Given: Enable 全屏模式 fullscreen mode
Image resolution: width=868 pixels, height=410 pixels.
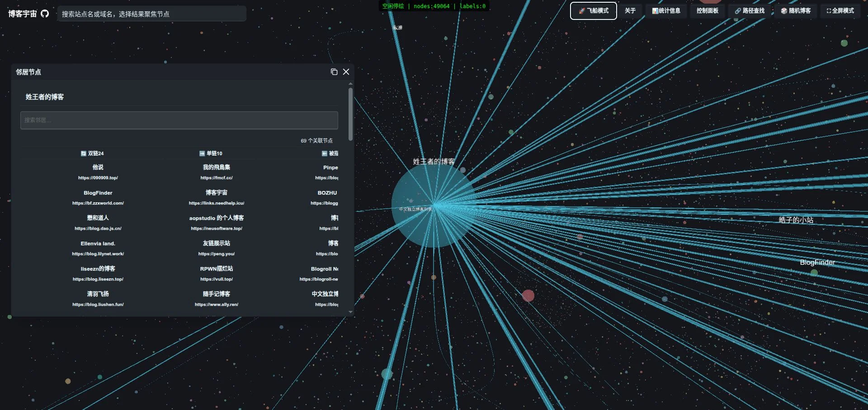Looking at the screenshot, I should coord(840,11).
